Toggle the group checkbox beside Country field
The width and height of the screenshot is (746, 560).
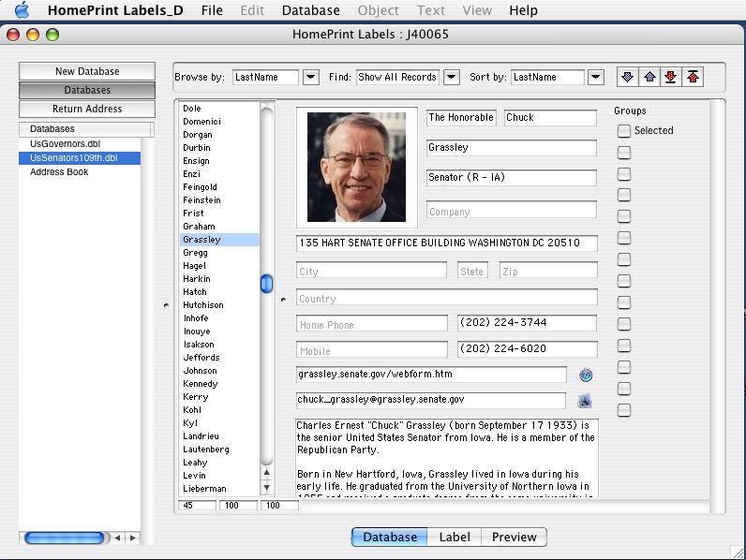point(624,302)
